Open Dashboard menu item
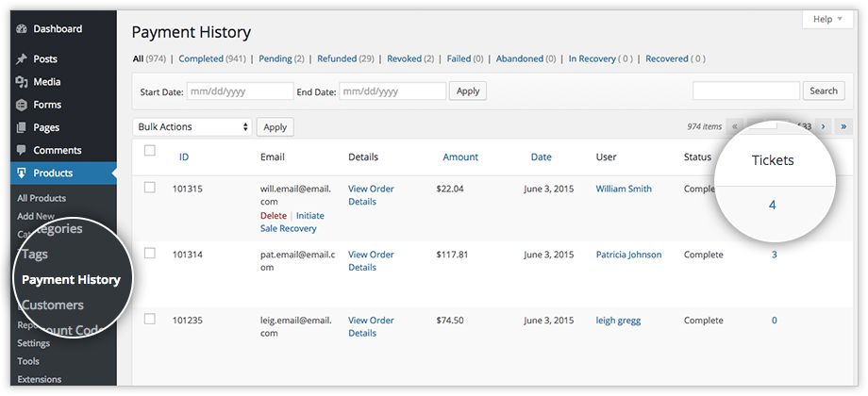 [x=58, y=29]
